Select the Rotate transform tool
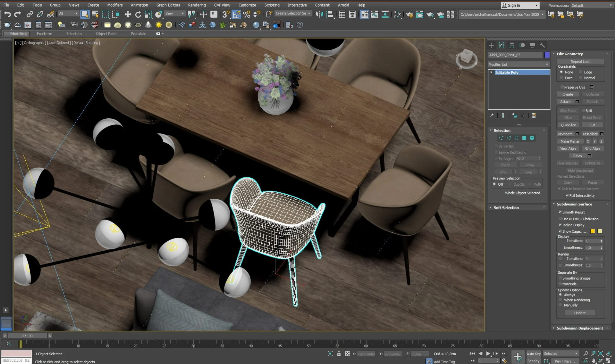Viewport: 615px width, 364px height. 138,14
